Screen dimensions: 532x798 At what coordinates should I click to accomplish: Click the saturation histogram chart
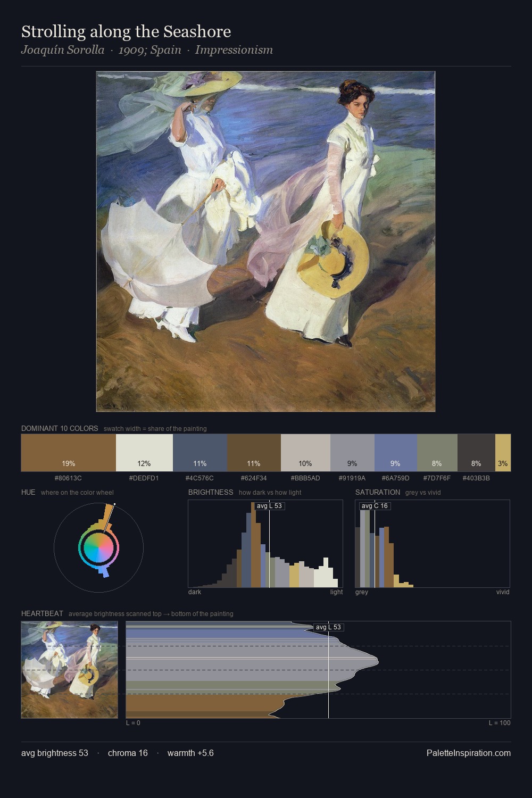(x=433, y=544)
